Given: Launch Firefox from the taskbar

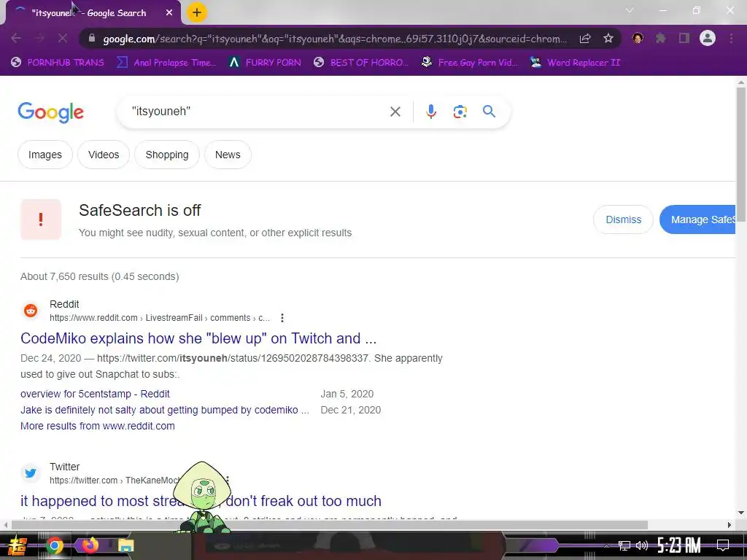Looking at the screenshot, I should click(x=90, y=545).
